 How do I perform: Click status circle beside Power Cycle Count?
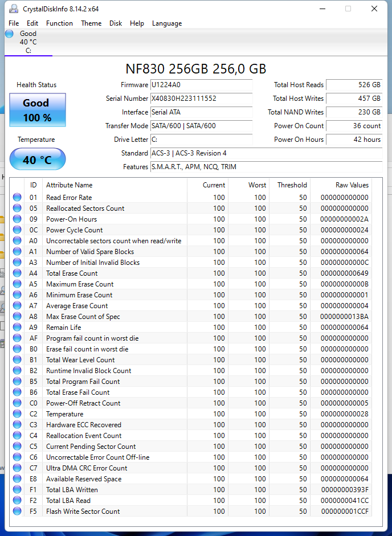coord(17,230)
